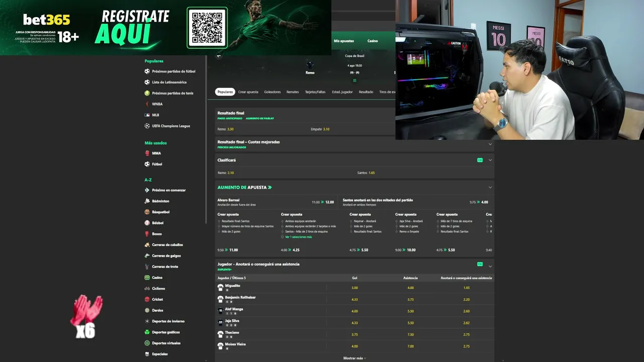Click the Carreras de galgos icon
Screen dimensions: 644x362
tap(147, 256)
